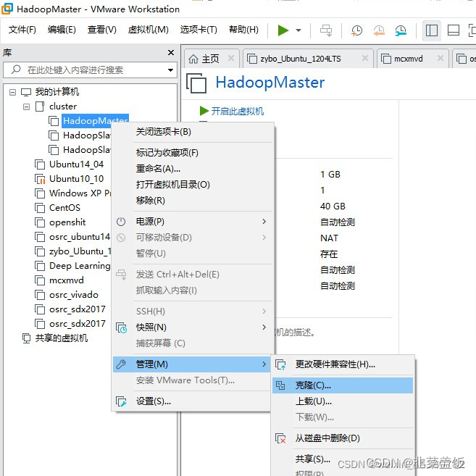The height and width of the screenshot is (476, 476).
Task: Click the clone icon beside 克隆(C)...
Action: [x=280, y=385]
